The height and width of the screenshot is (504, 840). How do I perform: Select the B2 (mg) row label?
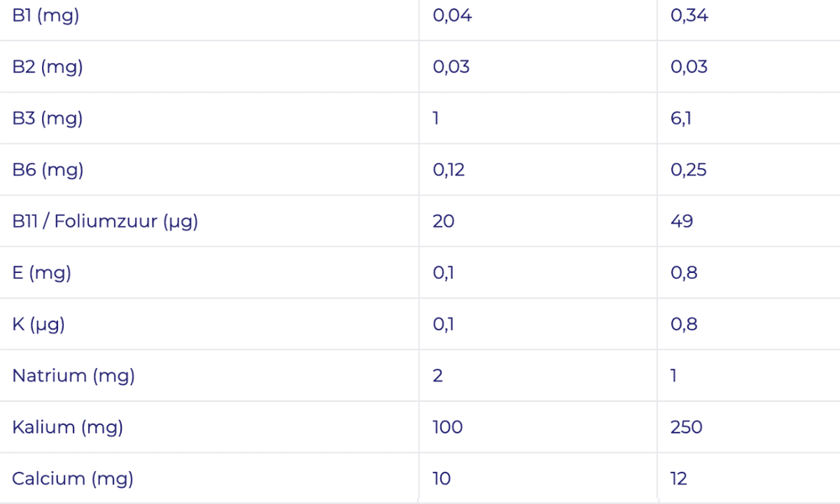48,67
